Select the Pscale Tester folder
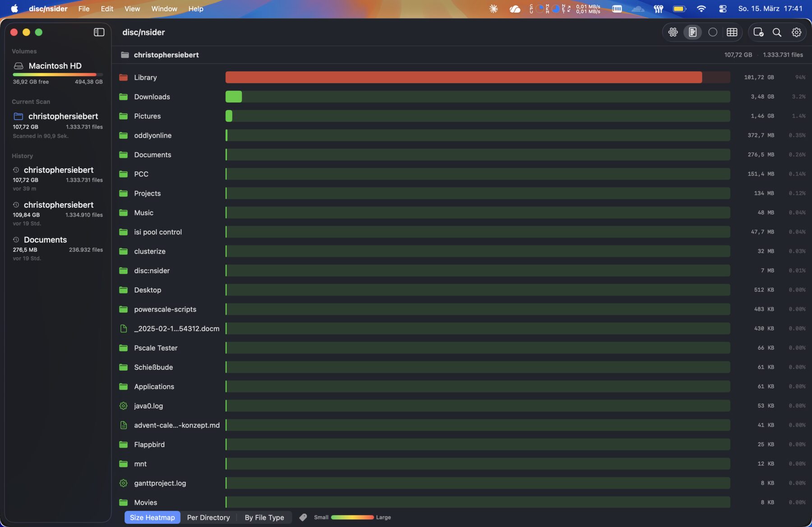The width and height of the screenshot is (812, 527). [x=462, y=348]
